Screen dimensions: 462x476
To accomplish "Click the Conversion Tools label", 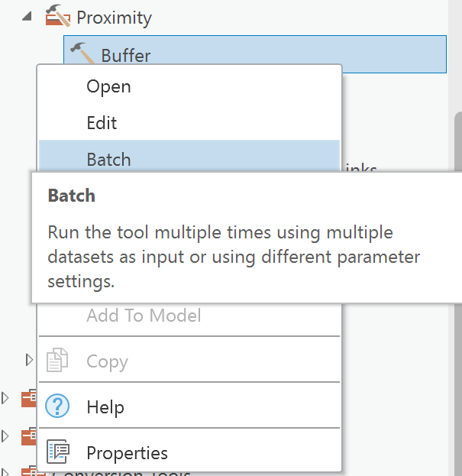I will click(153, 472).
